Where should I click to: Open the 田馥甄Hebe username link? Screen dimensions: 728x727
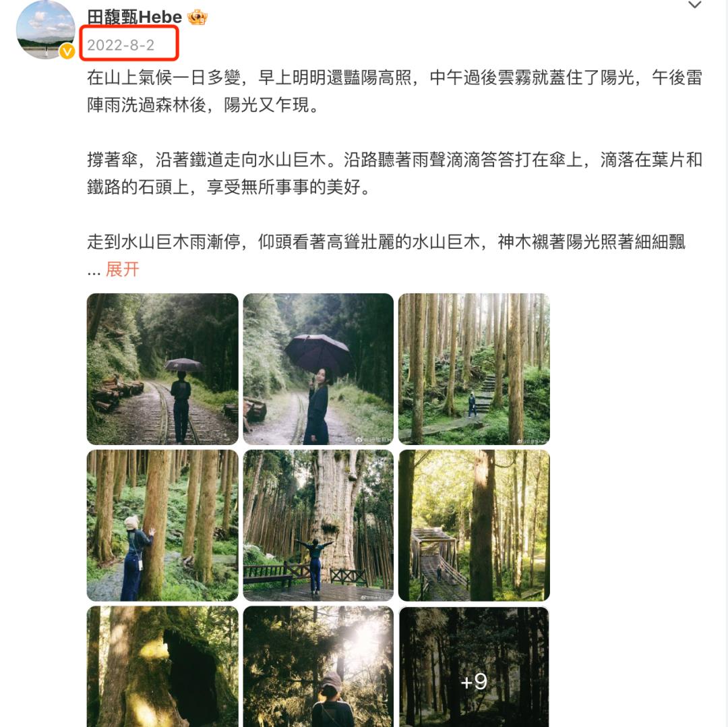click(135, 17)
